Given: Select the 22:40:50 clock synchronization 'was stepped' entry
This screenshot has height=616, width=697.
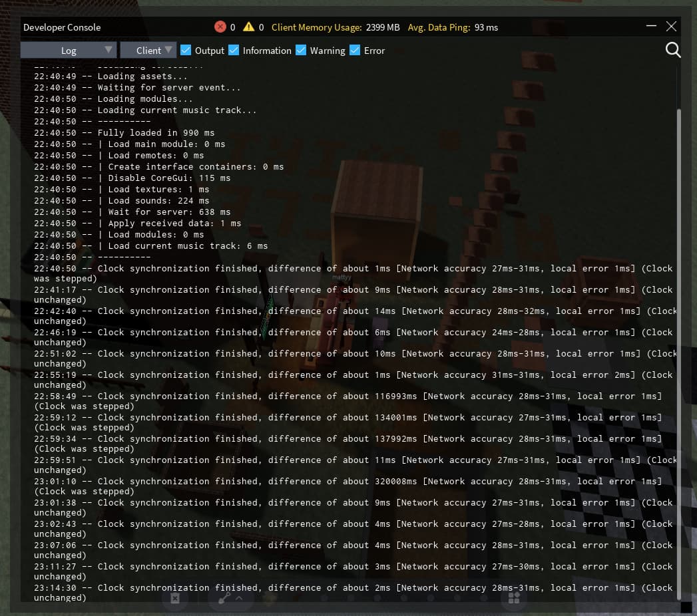Looking at the screenshot, I should coord(353,273).
